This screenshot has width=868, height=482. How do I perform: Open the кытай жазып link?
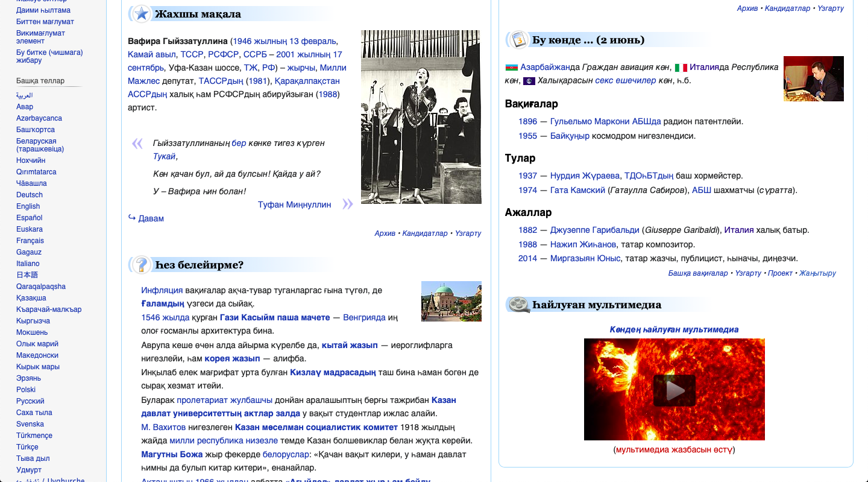point(350,345)
